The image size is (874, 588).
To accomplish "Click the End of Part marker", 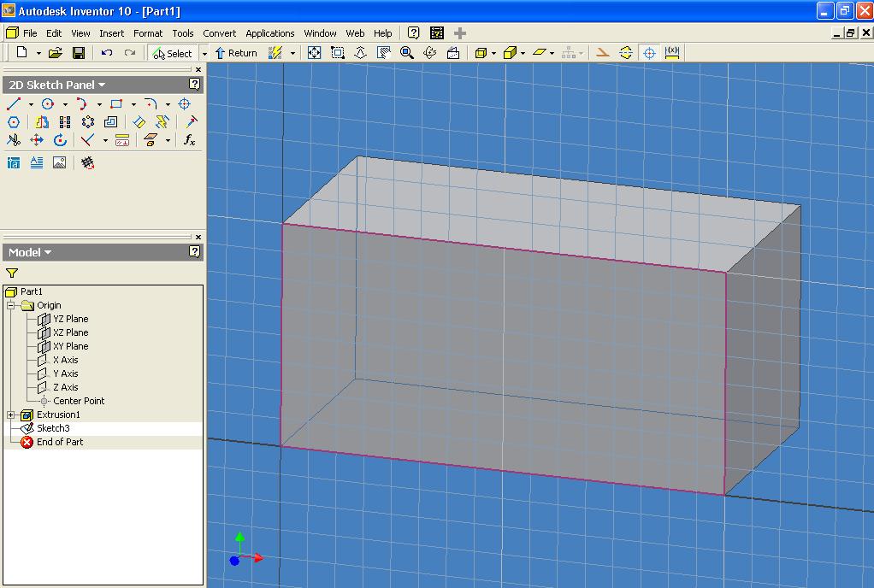I will pyautogui.click(x=60, y=442).
